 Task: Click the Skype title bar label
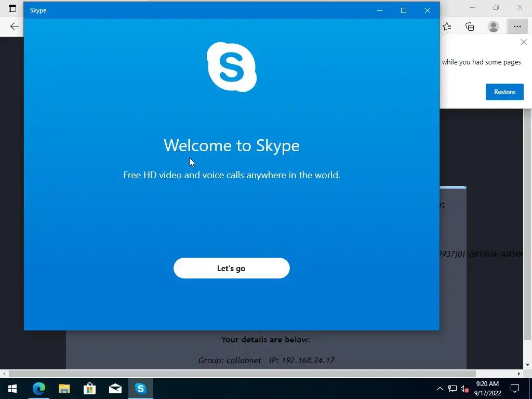pos(38,10)
